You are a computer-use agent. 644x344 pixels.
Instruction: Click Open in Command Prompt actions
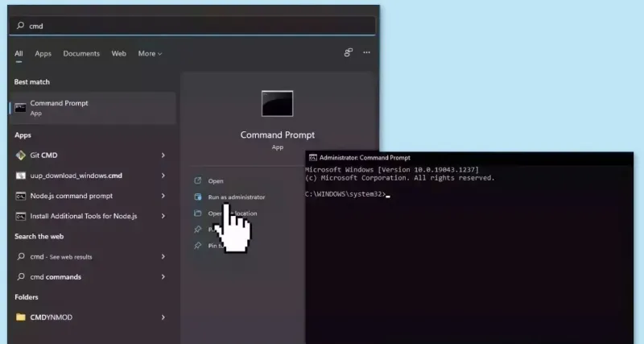coord(216,180)
